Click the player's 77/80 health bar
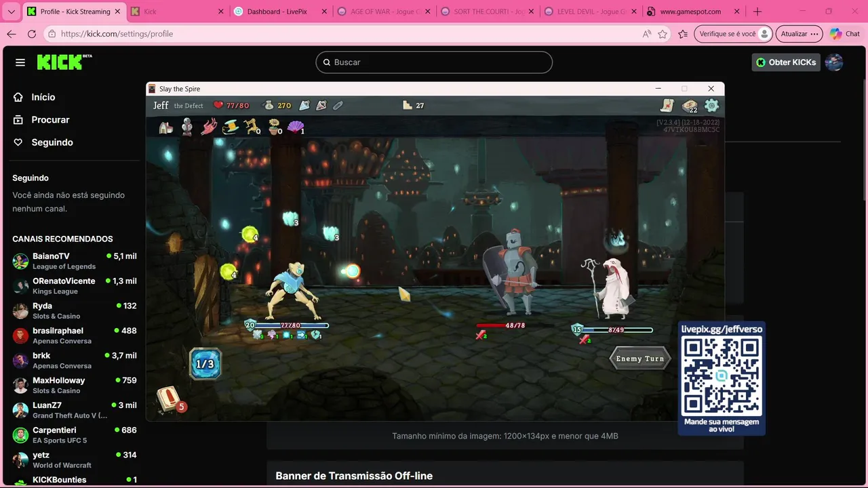The height and width of the screenshot is (488, 868). 290,325
